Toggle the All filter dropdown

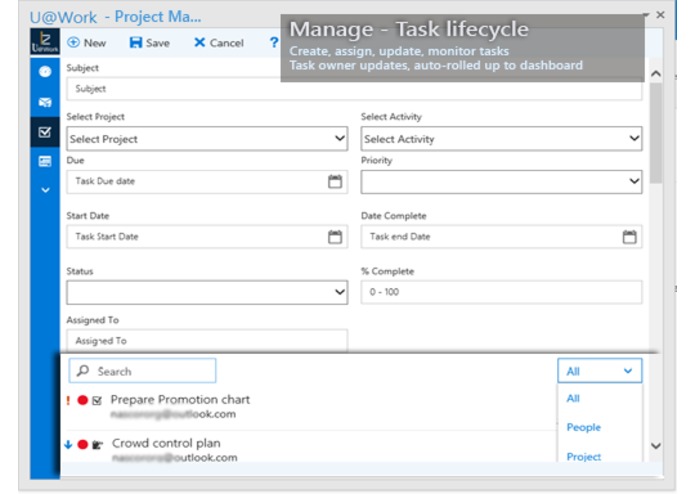(599, 371)
